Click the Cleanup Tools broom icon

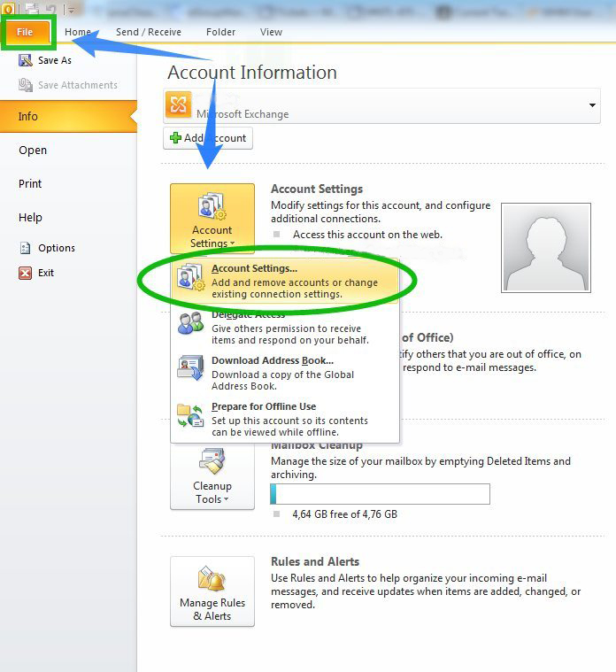click(212, 461)
